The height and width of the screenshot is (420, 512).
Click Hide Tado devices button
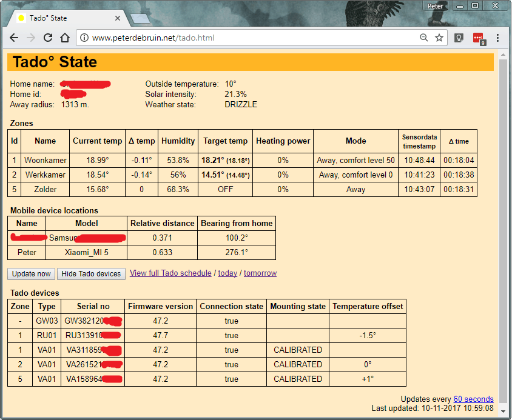tap(92, 274)
